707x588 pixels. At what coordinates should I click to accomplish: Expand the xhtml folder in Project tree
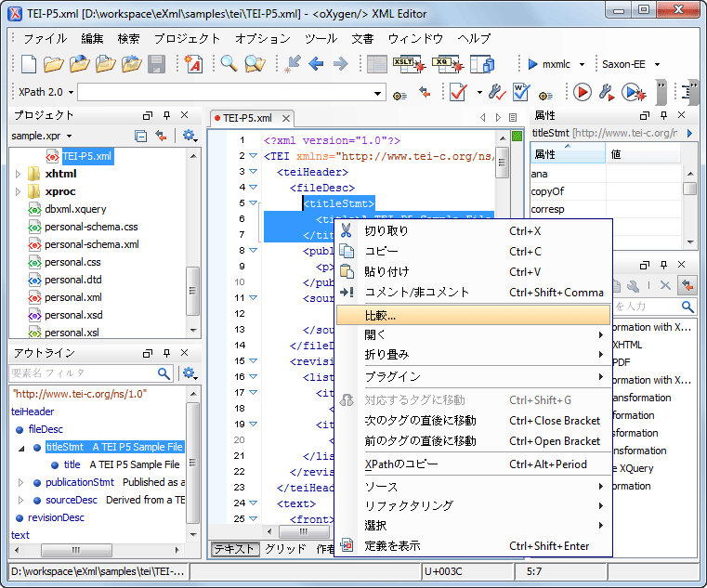[x=19, y=174]
